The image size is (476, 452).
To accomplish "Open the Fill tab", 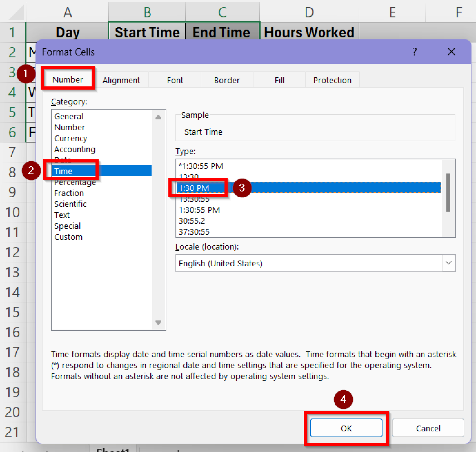I will 279,80.
